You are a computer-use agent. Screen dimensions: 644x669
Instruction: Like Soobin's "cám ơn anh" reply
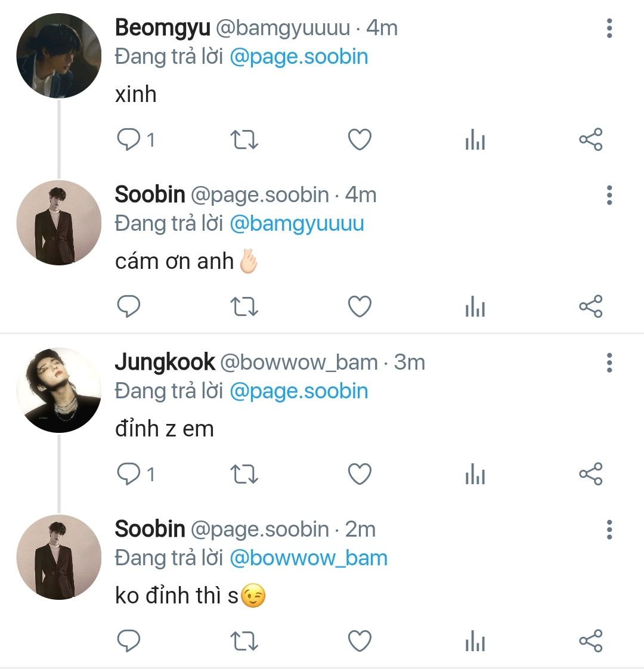tap(360, 307)
